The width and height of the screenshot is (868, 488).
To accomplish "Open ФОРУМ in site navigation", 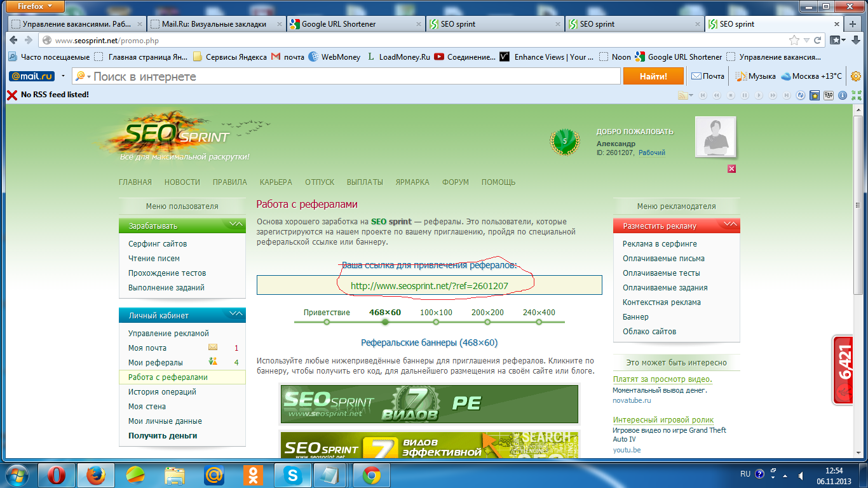I will 456,182.
